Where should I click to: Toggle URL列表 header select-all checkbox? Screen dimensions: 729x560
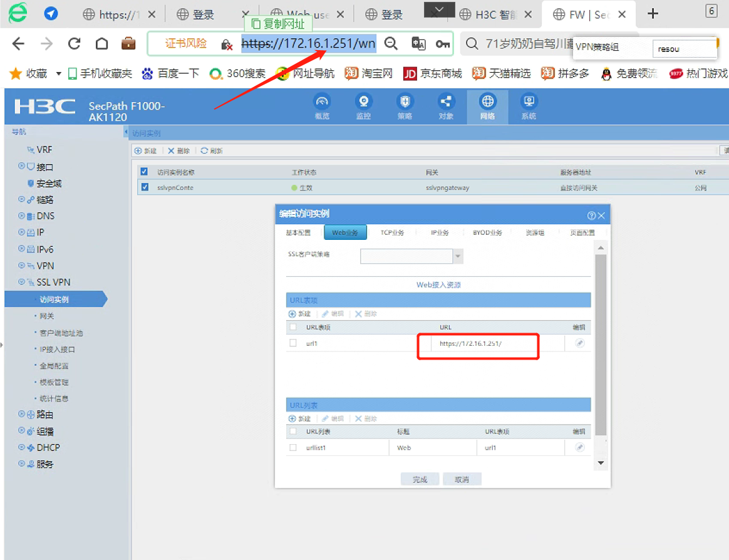(293, 431)
